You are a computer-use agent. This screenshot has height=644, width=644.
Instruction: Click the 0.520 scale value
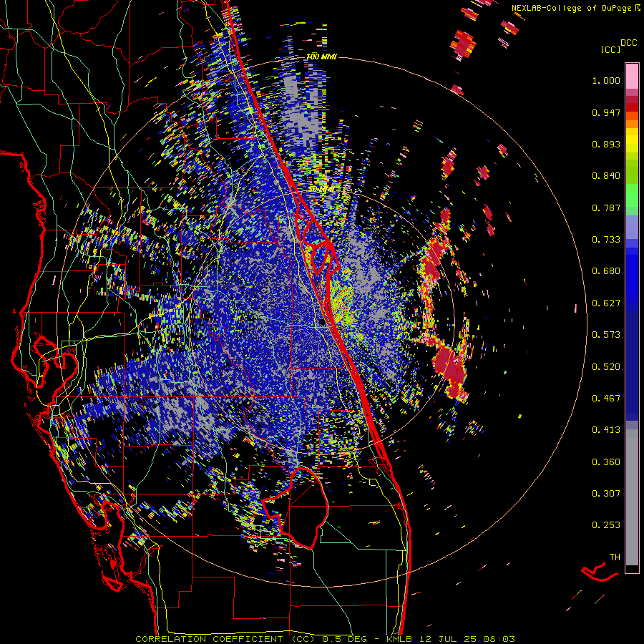[x=606, y=367]
